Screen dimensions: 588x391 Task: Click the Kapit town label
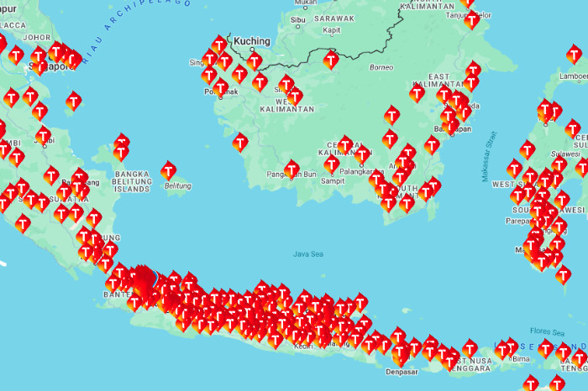pyautogui.click(x=332, y=30)
